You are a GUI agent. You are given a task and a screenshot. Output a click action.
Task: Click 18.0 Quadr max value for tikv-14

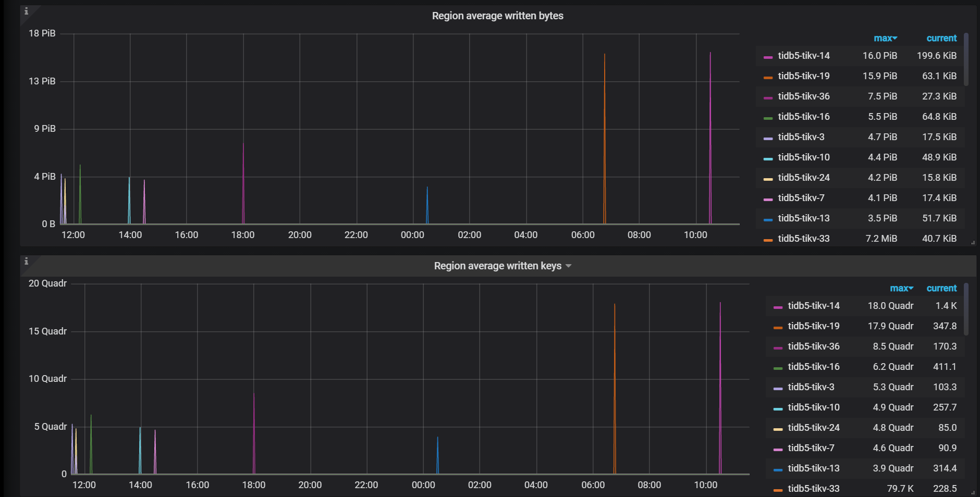click(x=890, y=306)
